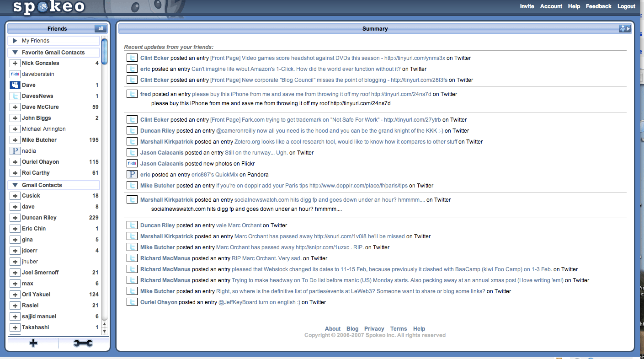Click the Flickr icon beside davebersteiin

tap(15, 74)
